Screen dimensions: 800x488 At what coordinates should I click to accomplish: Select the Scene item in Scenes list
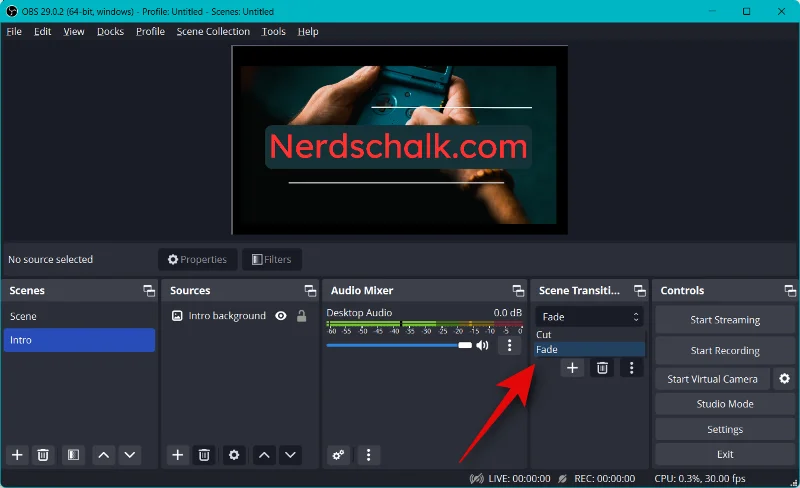(x=79, y=316)
